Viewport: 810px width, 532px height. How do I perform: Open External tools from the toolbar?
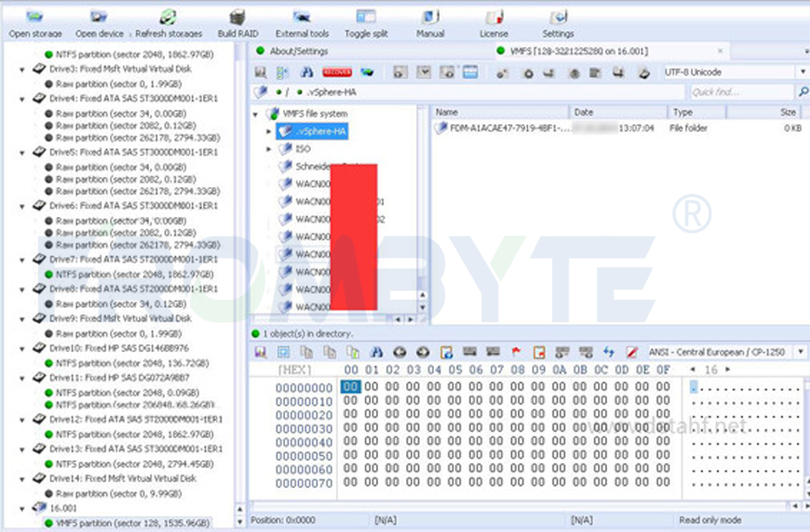point(303,24)
